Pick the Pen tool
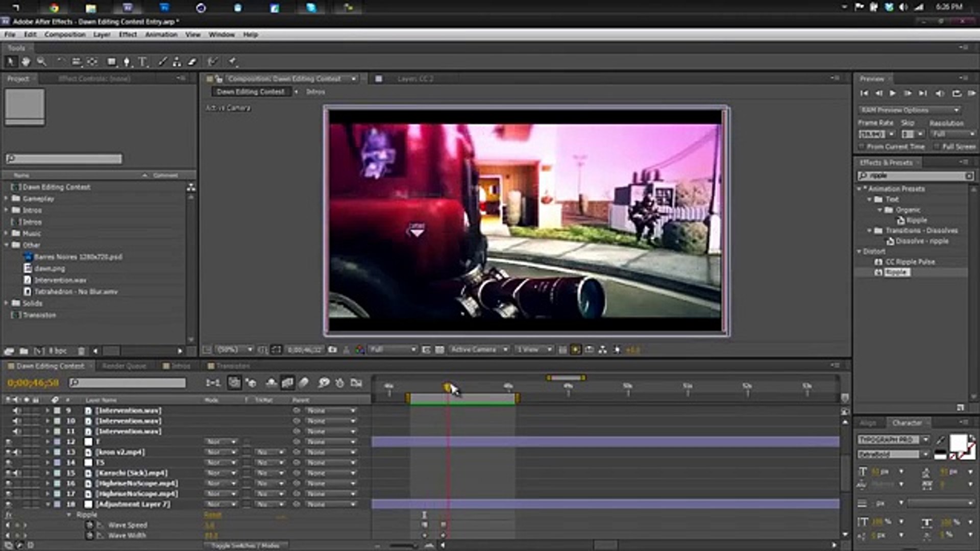980x551 pixels. tap(126, 61)
